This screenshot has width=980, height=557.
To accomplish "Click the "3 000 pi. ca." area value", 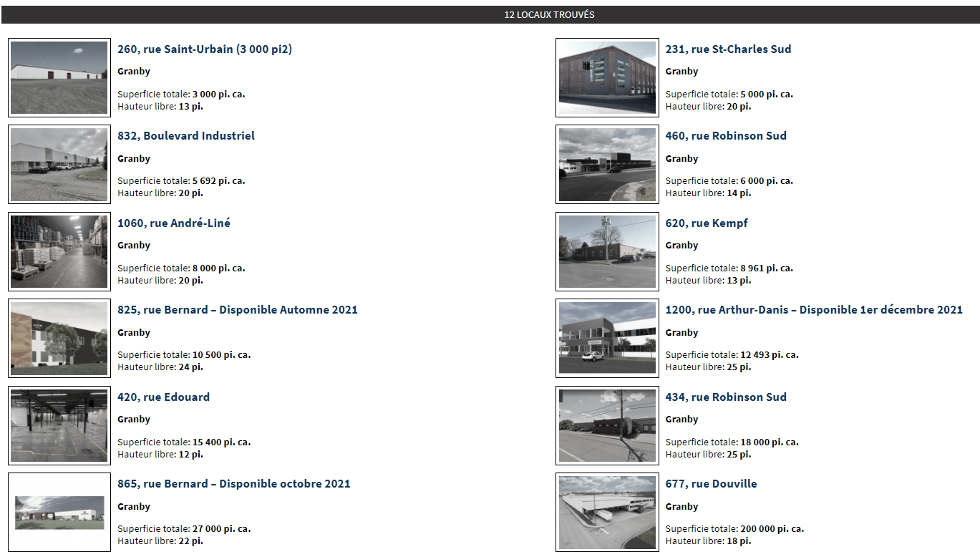I will click(218, 95).
